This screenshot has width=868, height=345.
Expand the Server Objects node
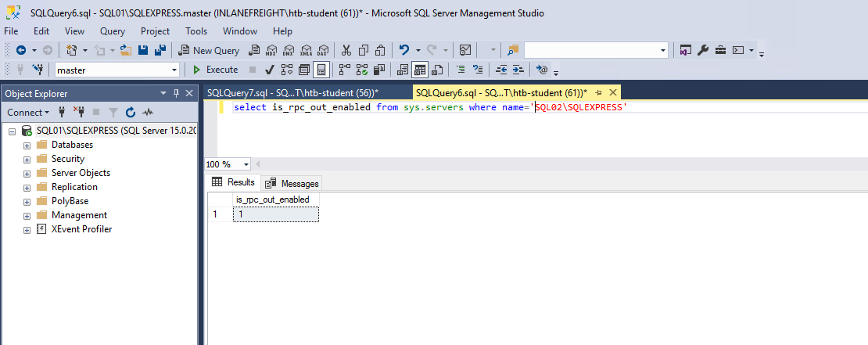coord(27,173)
